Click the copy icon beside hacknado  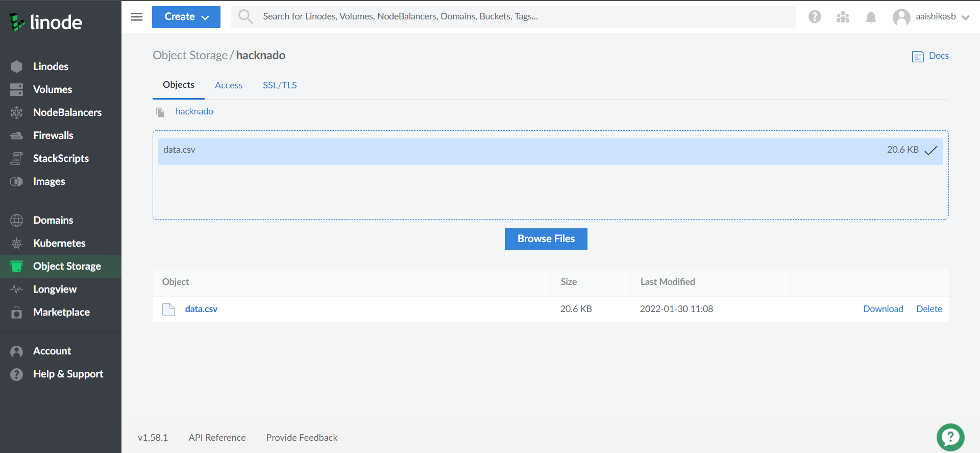[160, 112]
